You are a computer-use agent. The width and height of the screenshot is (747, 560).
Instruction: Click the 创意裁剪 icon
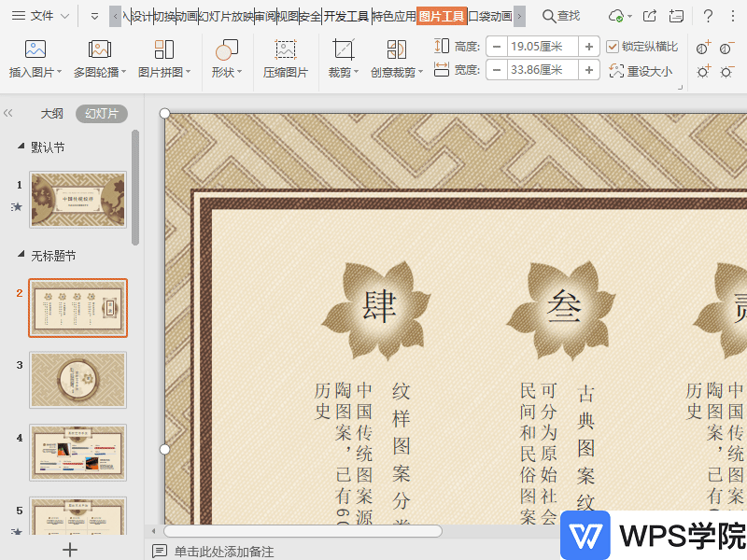(397, 49)
